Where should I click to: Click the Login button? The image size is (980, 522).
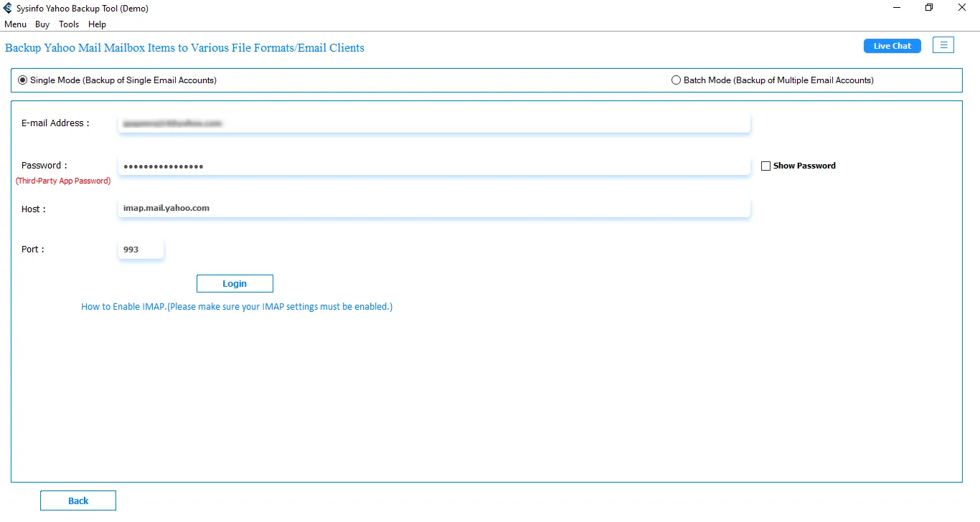[235, 283]
